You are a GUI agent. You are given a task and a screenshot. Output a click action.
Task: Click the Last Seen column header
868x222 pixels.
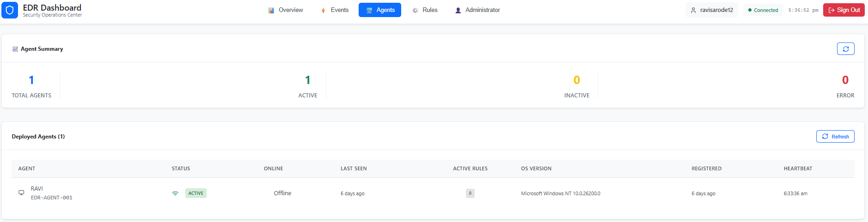354,168
